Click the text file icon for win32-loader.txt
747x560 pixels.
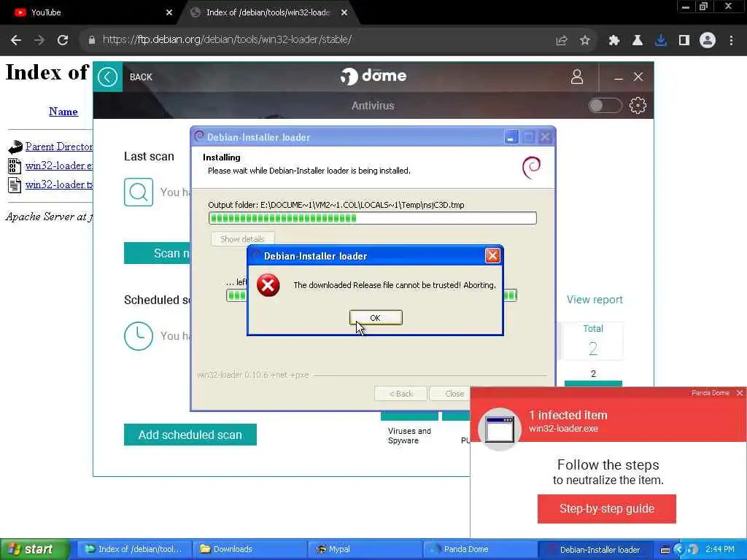[x=15, y=184]
